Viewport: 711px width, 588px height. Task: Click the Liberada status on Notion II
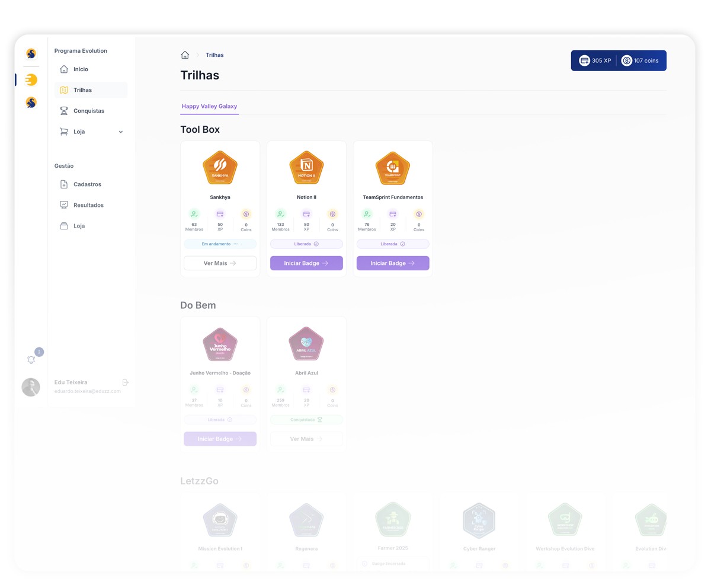click(306, 244)
